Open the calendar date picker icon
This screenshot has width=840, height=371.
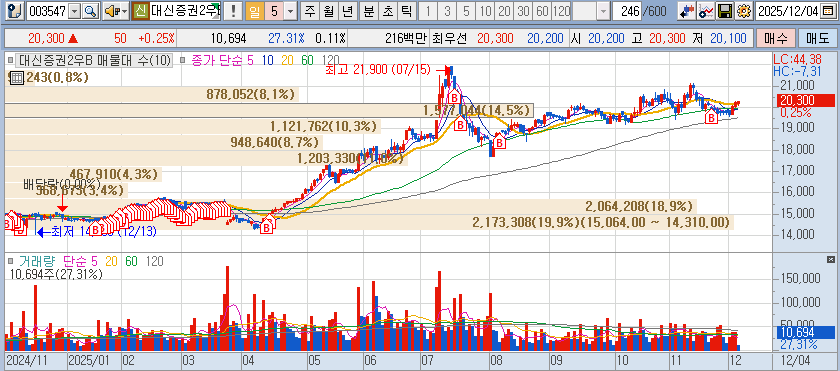coord(828,10)
